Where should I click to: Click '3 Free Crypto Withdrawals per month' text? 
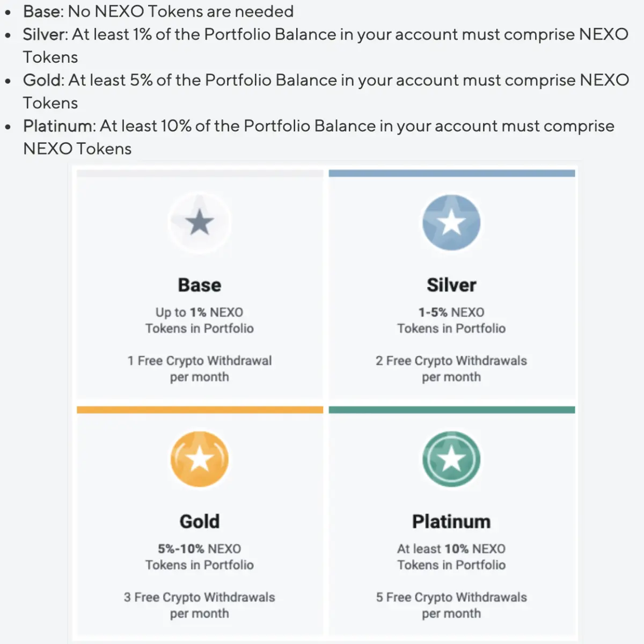(x=200, y=605)
